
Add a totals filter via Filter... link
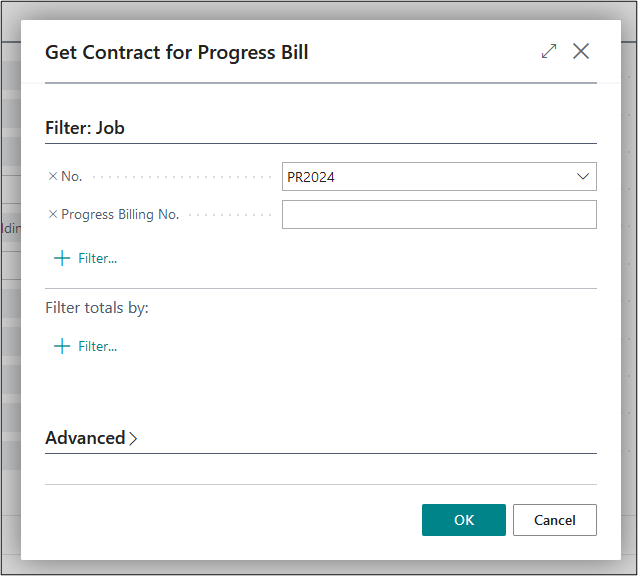tap(97, 346)
